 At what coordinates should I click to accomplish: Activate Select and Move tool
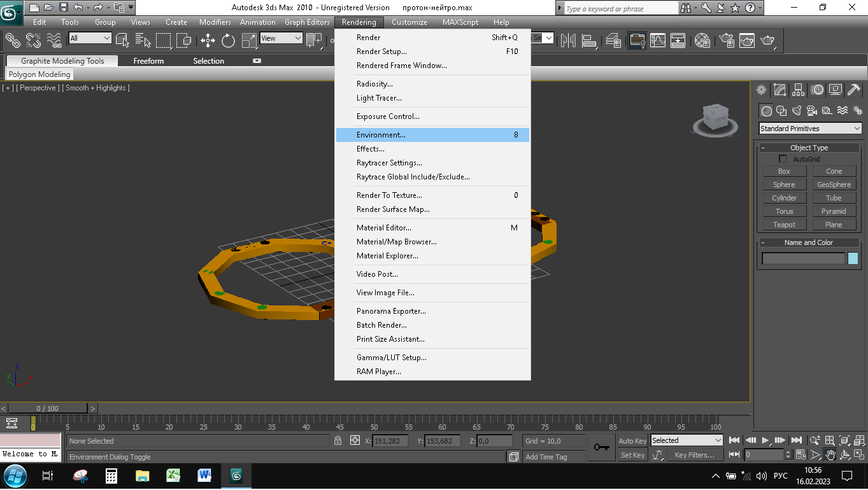pyautogui.click(x=208, y=40)
